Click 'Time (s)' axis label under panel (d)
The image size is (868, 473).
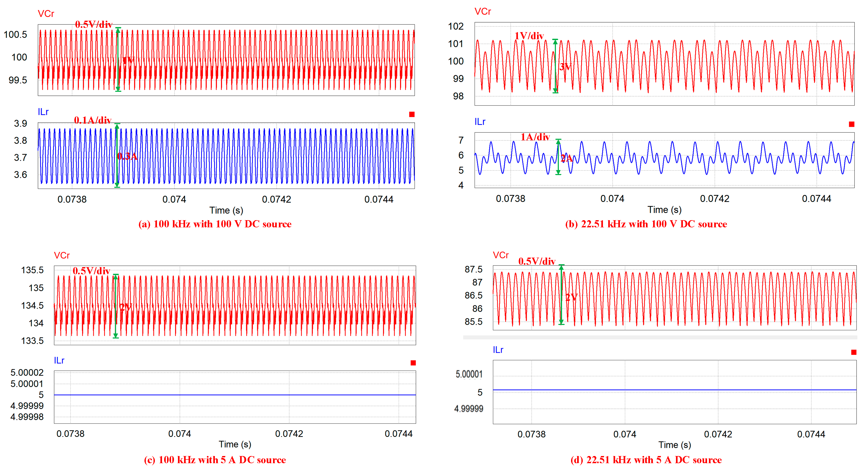675,445
